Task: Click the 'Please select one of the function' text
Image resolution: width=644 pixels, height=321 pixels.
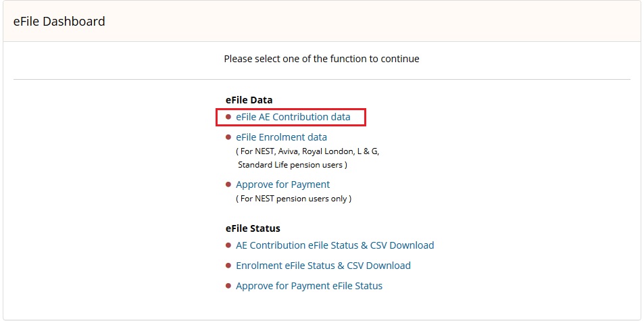Action: 322,59
